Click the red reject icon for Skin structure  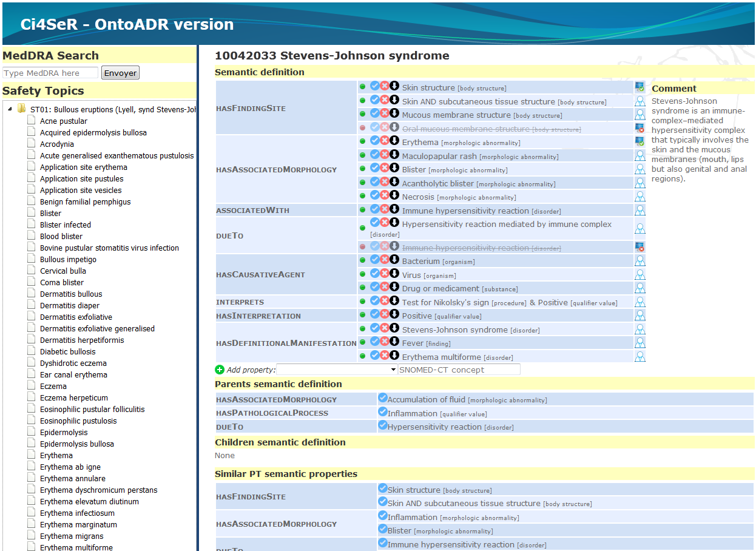385,86
